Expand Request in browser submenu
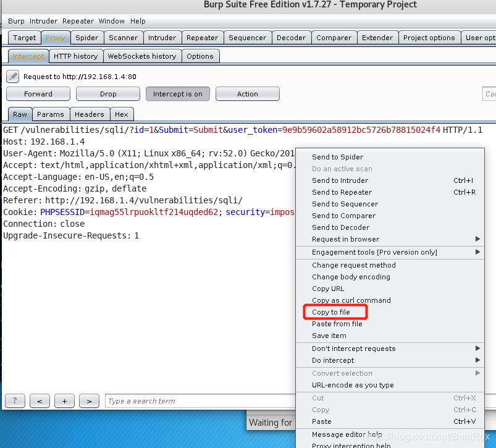The height and width of the screenshot is (448, 496). point(390,239)
